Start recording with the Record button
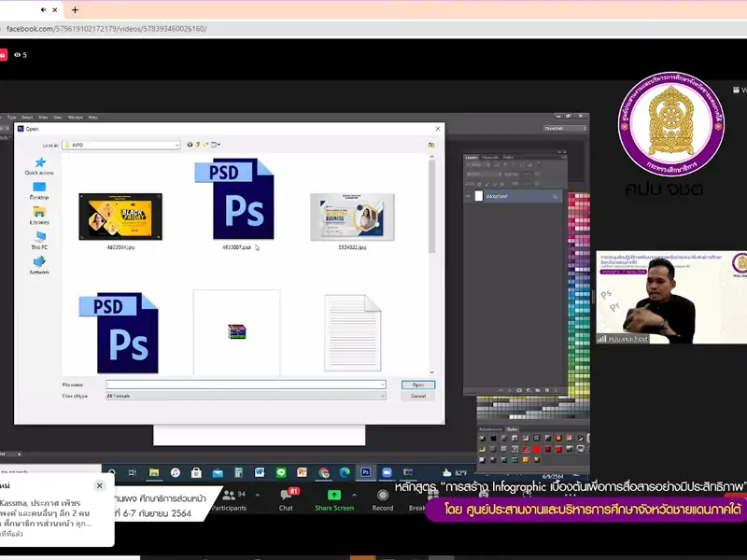This screenshot has height=560, width=747. click(383, 500)
